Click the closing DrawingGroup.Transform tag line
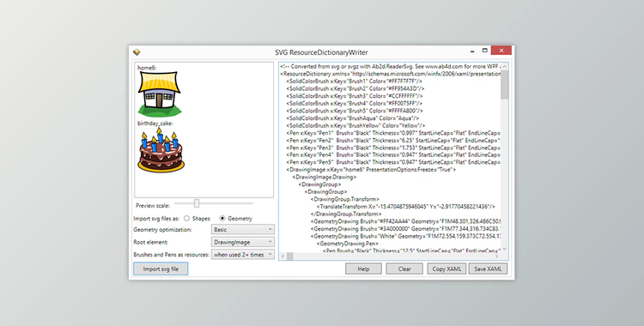The image size is (644, 326). tap(346, 214)
